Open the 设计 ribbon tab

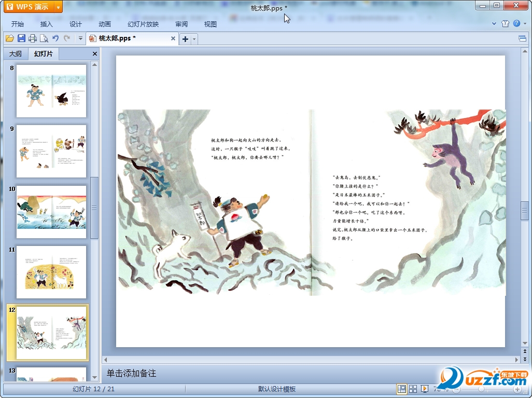(x=76, y=24)
